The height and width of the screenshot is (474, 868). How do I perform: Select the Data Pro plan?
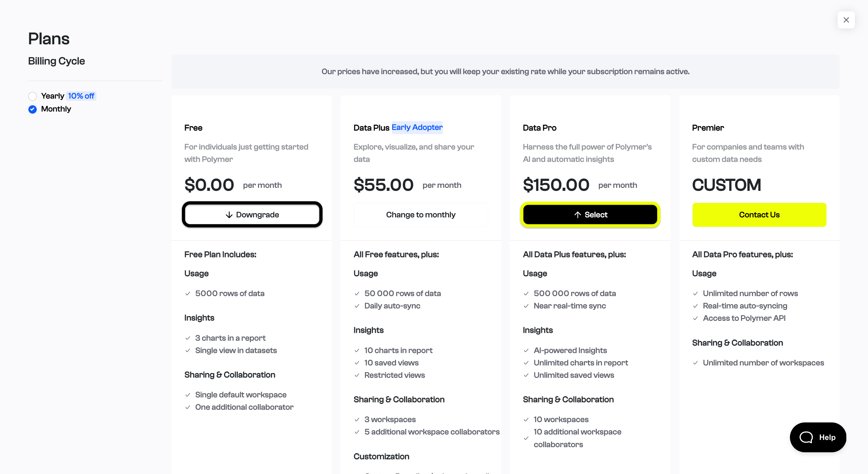click(590, 214)
